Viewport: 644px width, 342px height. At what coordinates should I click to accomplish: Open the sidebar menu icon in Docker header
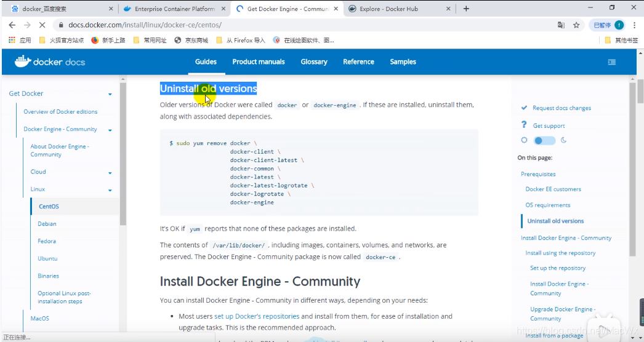[x=611, y=62]
